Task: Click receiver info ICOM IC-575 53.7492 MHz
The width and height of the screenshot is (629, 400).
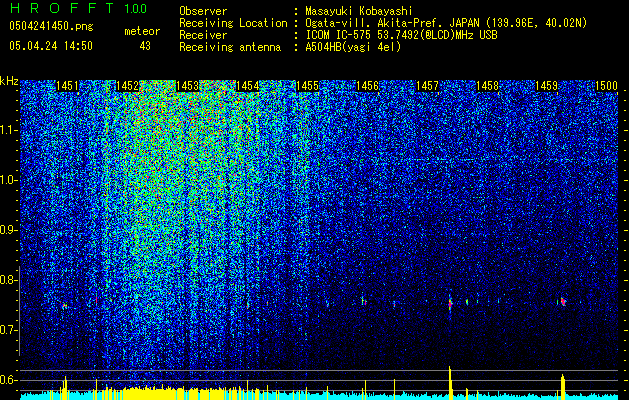Action: [x=401, y=35]
